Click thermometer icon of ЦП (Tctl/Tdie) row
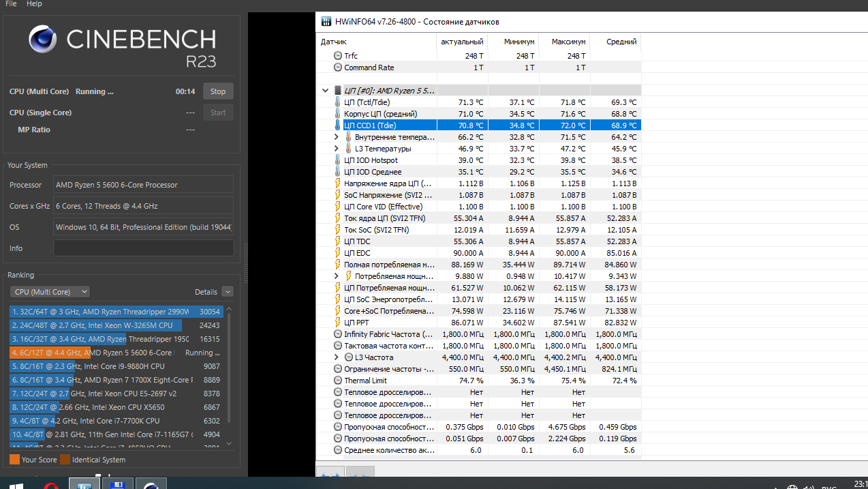Screen dimensions: 868x489 [338, 102]
